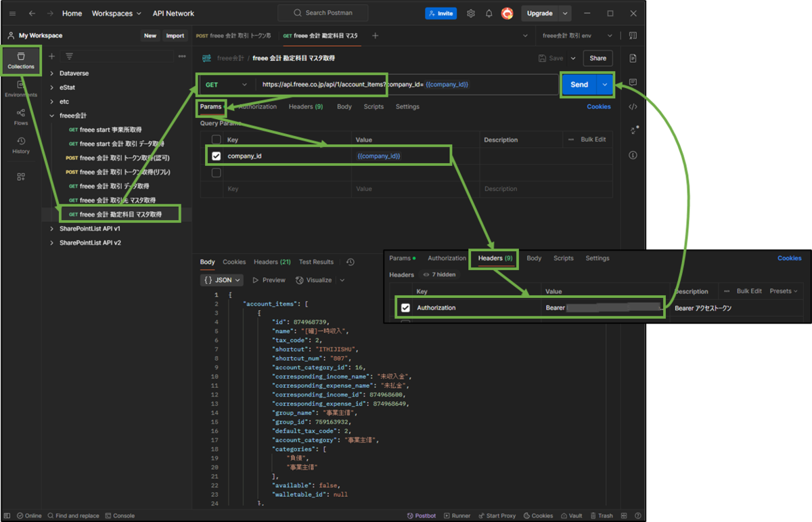Open Postbot in the status bar

(x=422, y=516)
